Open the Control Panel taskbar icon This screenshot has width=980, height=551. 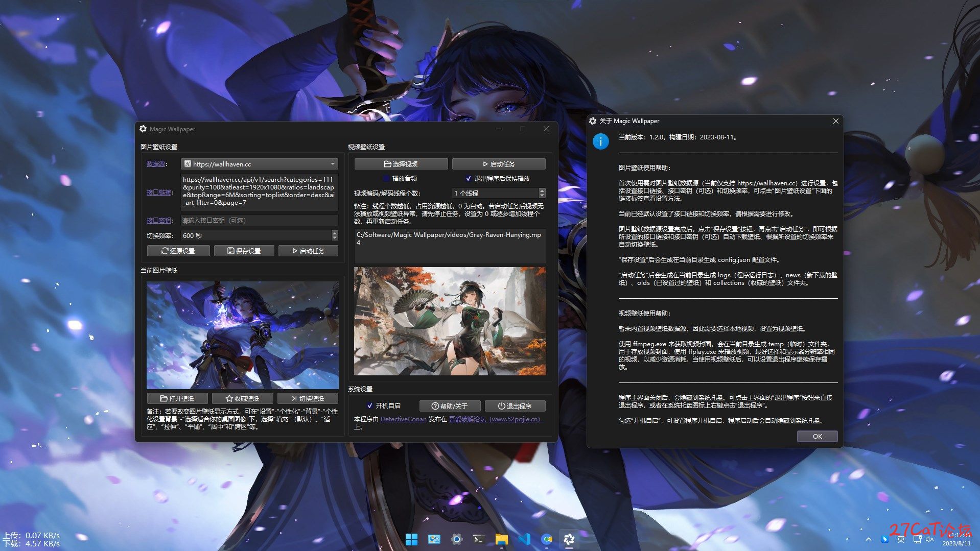434,539
